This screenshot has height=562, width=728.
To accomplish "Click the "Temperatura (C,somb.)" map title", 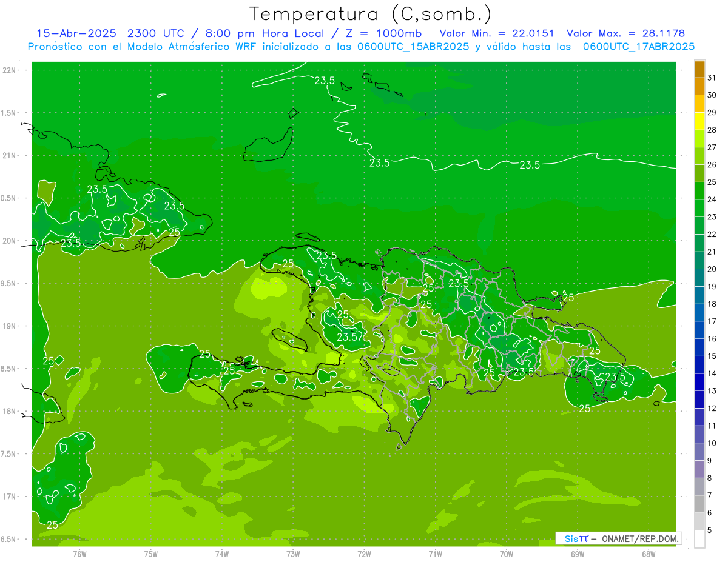I will [371, 15].
